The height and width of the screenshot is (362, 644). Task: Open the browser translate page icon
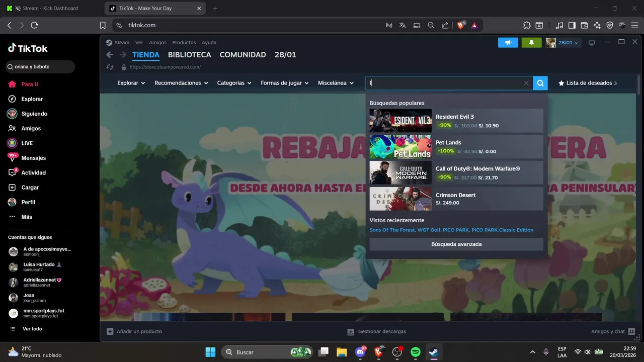point(403,25)
